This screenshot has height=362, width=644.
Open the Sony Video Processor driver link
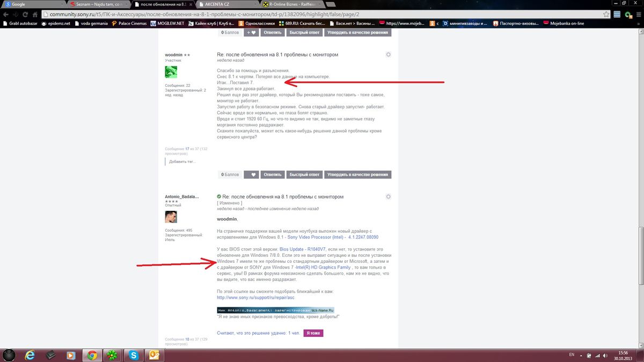click(x=333, y=237)
